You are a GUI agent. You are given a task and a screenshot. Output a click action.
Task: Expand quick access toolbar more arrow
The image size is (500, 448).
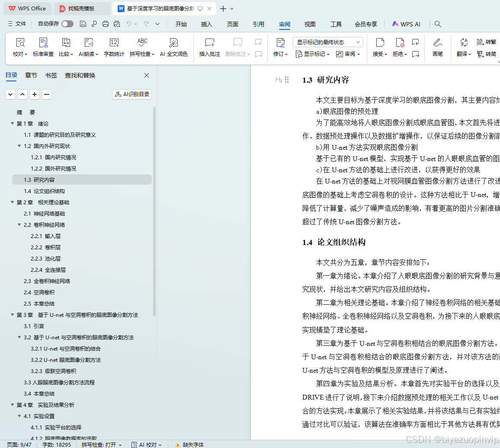click(157, 24)
